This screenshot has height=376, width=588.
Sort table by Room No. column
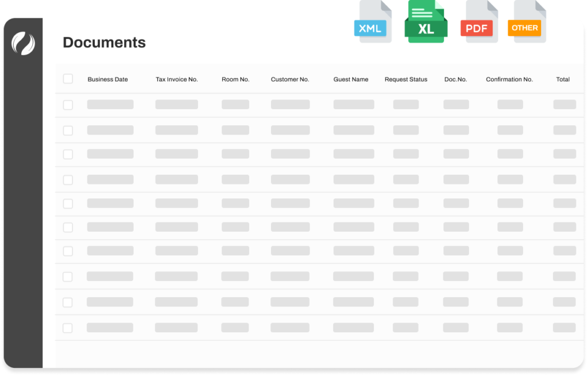coord(235,79)
